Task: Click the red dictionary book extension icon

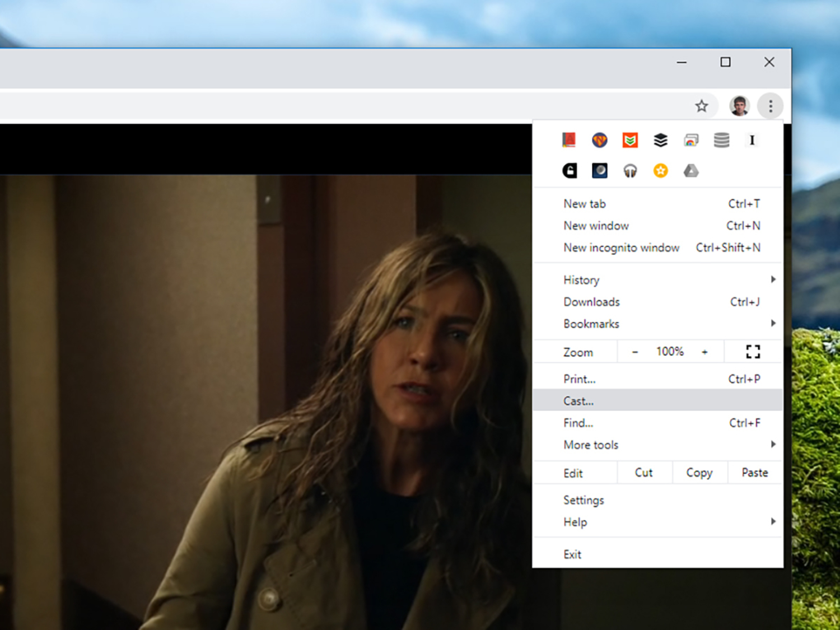Action: click(x=569, y=140)
